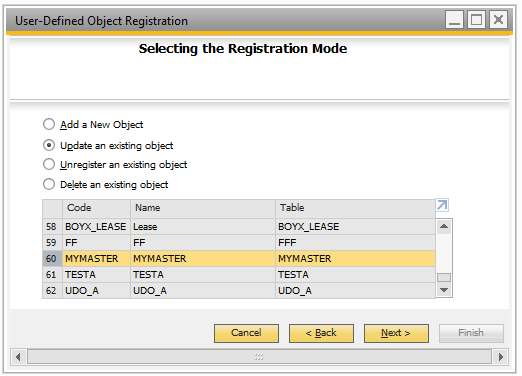Click the MYMASTER table cell
This screenshot has width=522, height=376.
point(355,259)
